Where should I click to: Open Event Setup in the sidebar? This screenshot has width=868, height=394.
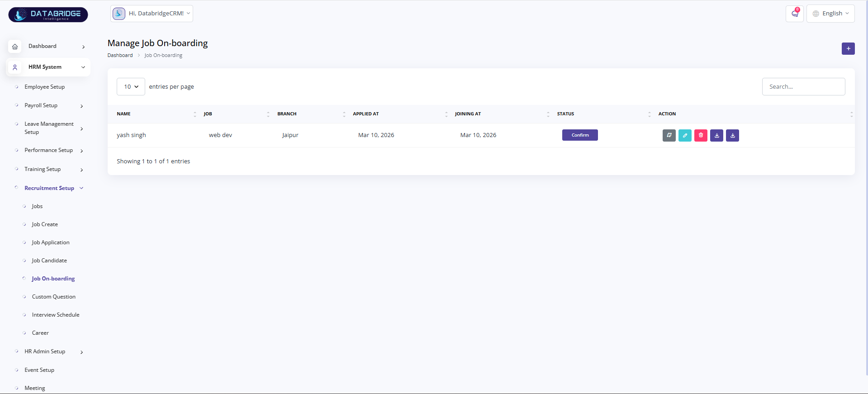coord(39,370)
